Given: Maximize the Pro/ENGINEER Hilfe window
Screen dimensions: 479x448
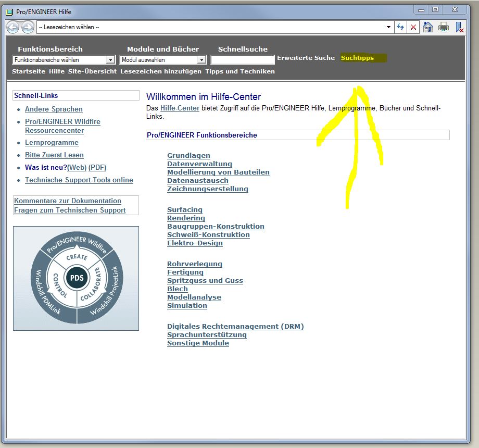Looking at the screenshot, I should click(435, 10).
